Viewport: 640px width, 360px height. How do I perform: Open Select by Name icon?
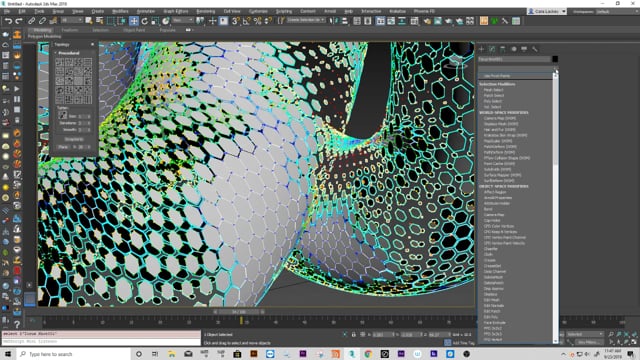(x=100, y=21)
